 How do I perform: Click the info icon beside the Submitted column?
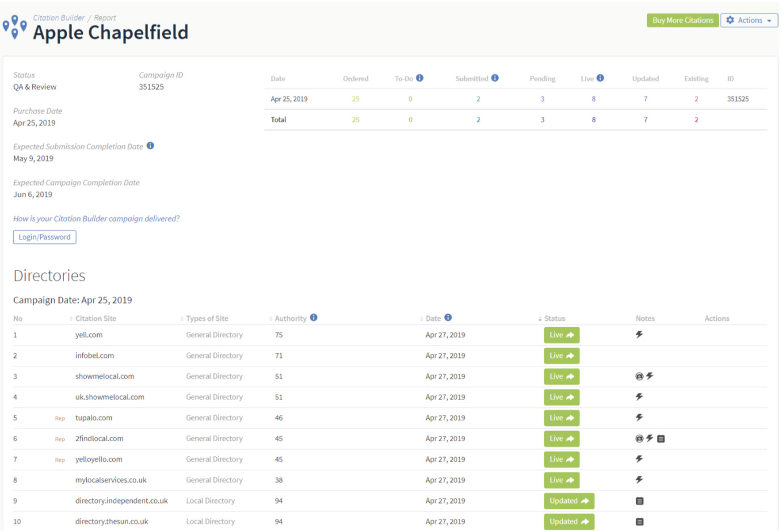click(x=496, y=78)
